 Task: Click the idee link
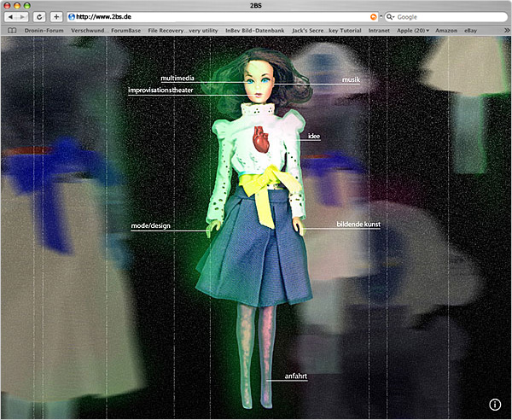[x=314, y=137]
